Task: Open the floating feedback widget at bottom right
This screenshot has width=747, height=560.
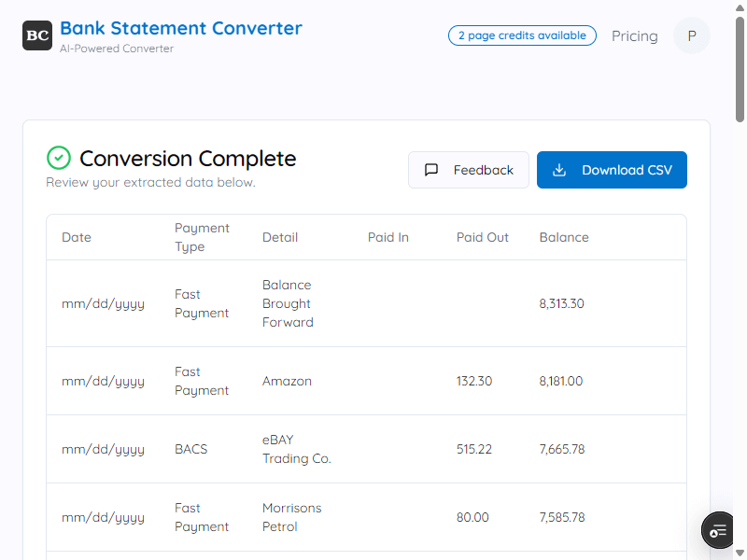Action: point(717,530)
